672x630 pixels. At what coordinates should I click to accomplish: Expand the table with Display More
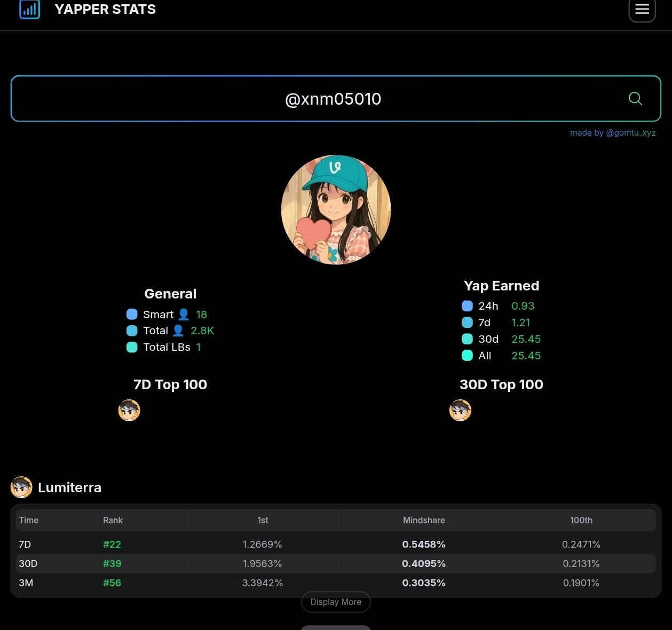[336, 602]
